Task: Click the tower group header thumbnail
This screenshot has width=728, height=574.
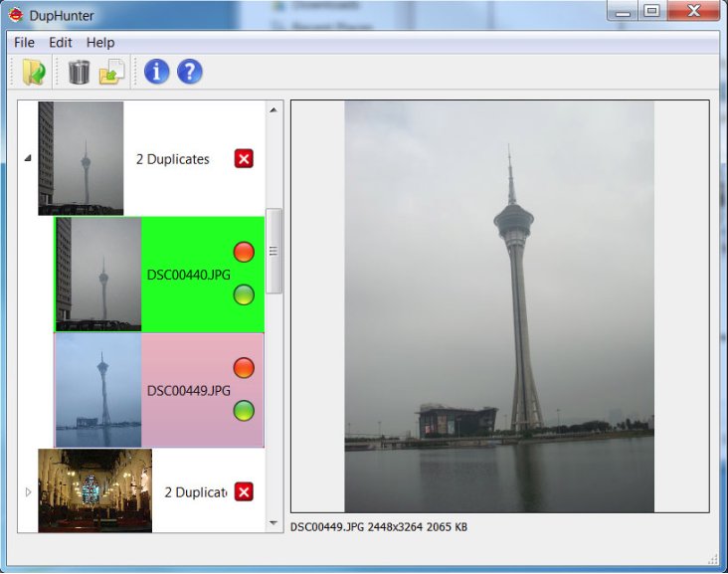Action: 81,158
